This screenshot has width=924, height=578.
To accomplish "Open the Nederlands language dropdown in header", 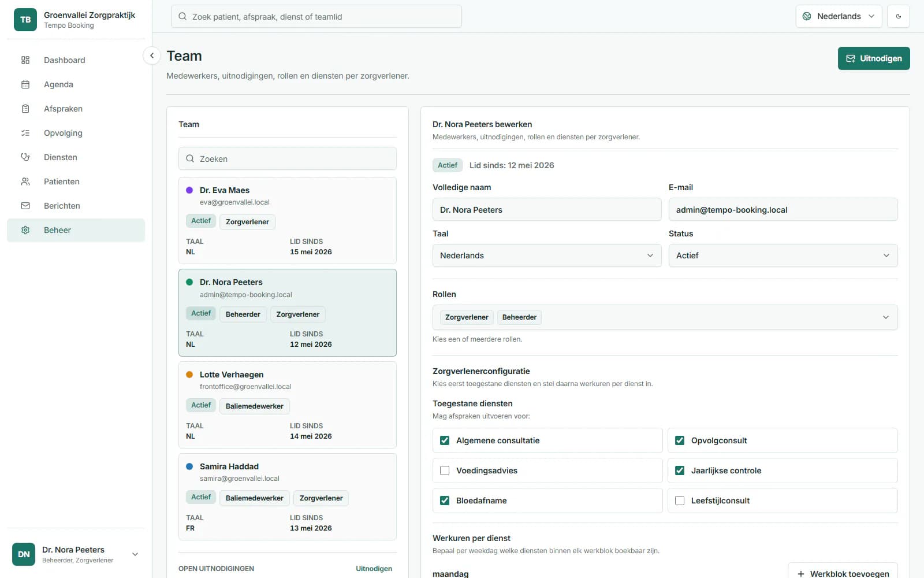I will pos(839,16).
